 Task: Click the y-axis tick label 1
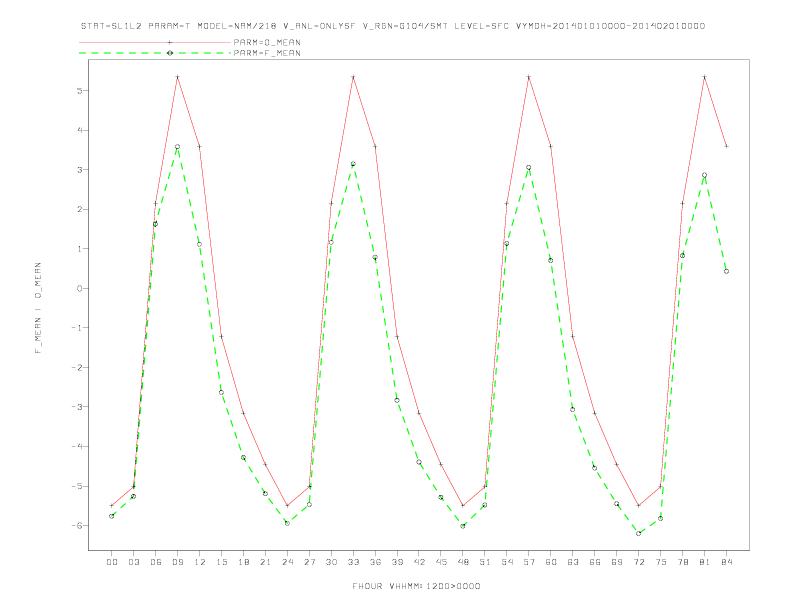click(80, 249)
